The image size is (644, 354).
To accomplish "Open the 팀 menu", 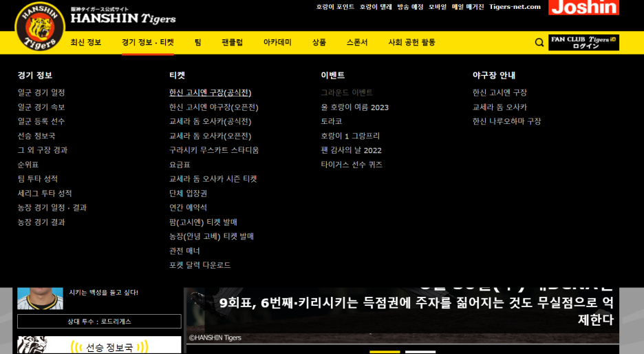I will [x=198, y=42].
